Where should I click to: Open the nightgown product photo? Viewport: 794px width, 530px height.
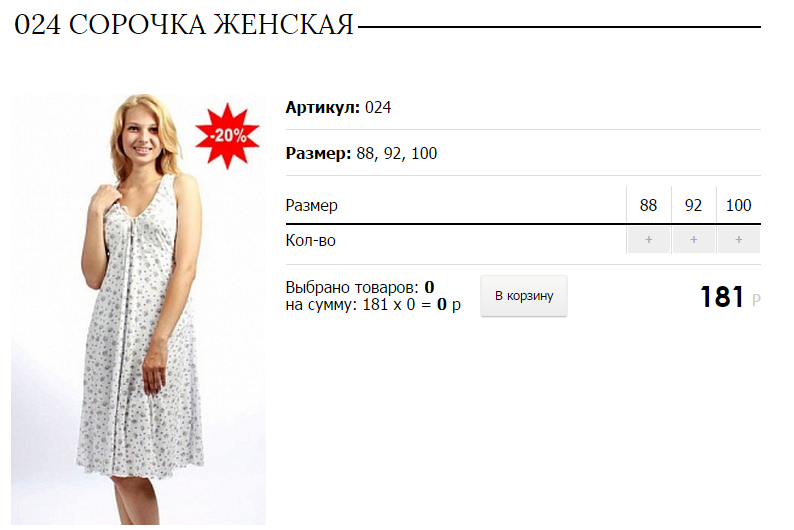click(138, 309)
